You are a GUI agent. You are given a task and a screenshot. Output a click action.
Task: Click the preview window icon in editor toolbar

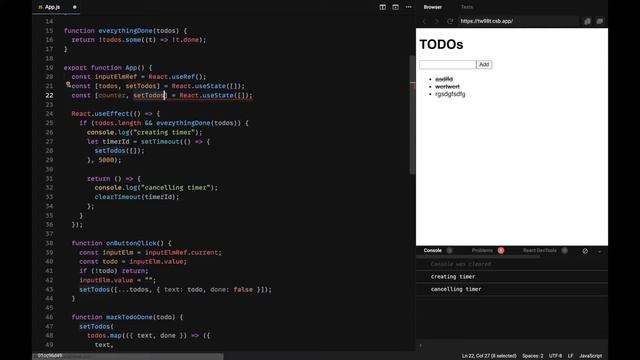pos(396,7)
